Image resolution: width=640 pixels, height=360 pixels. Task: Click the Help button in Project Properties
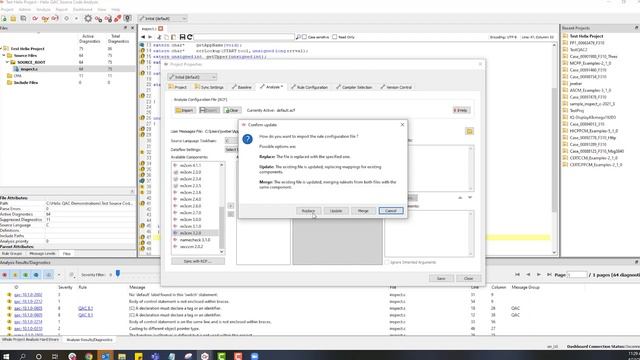pyautogui.click(x=461, y=110)
